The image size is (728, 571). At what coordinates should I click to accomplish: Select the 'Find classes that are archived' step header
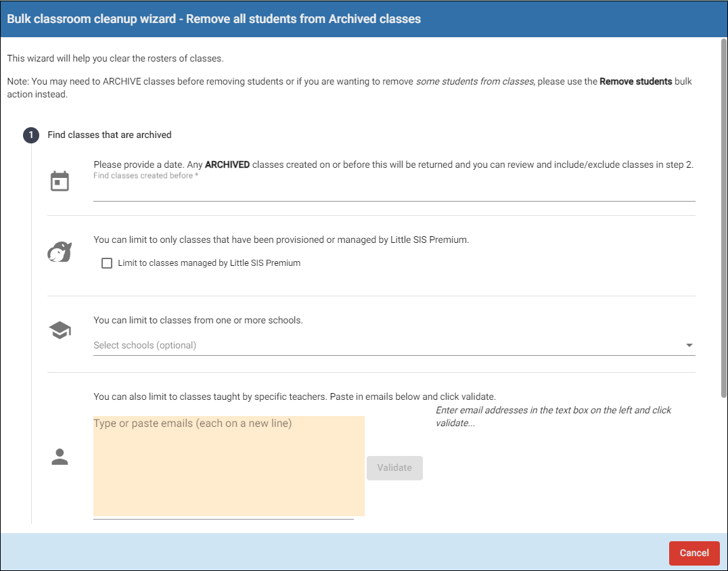(110, 135)
